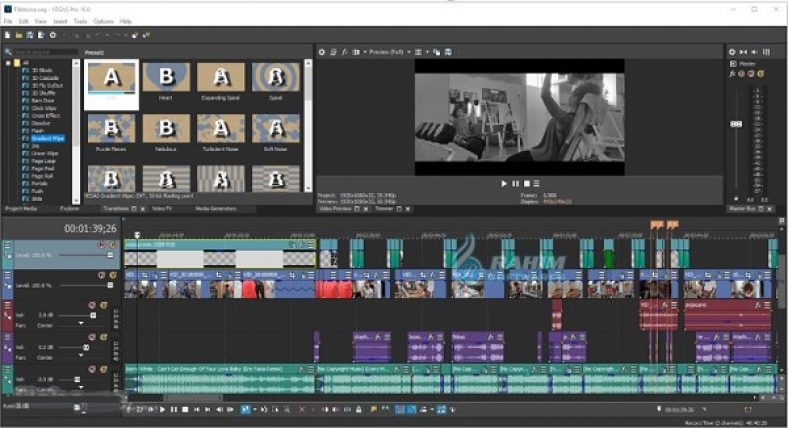Mute the red audio track
788x428 pixels.
[x=91, y=305]
